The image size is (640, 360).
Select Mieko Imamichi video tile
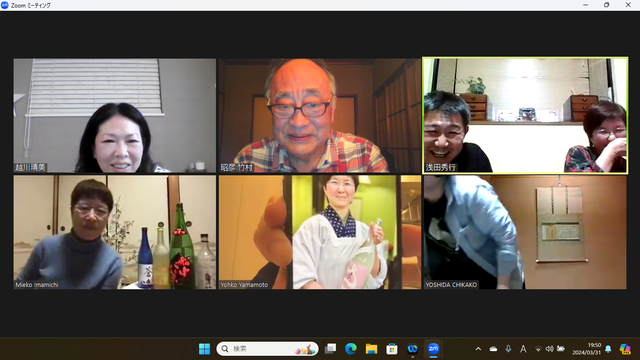point(115,232)
